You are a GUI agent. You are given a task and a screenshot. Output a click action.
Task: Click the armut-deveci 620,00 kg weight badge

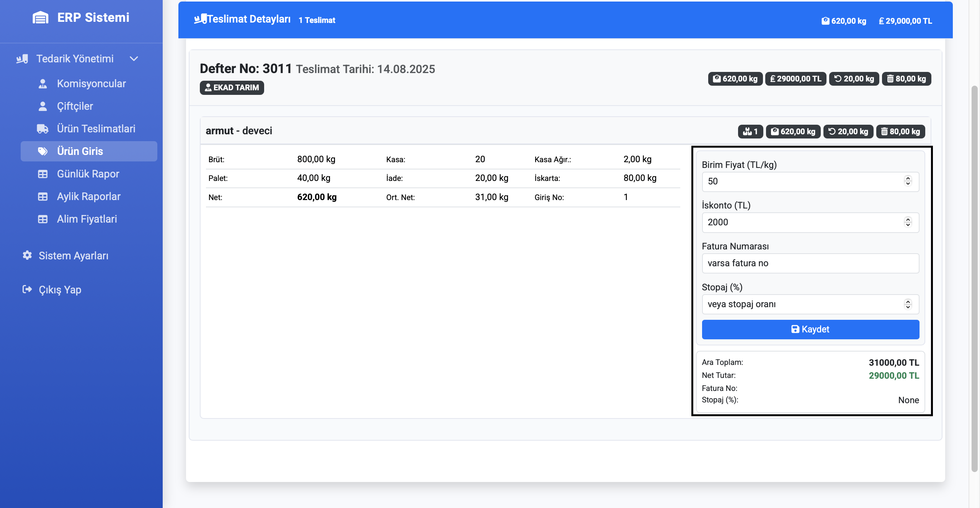(793, 132)
